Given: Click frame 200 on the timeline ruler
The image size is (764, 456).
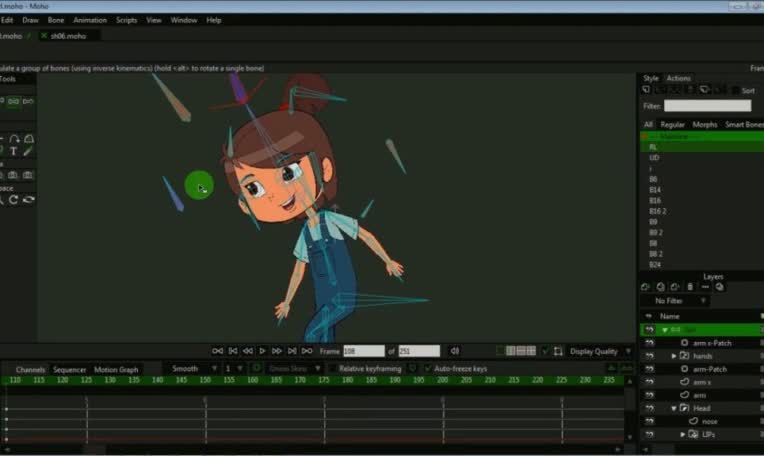Looking at the screenshot, I should (442, 380).
